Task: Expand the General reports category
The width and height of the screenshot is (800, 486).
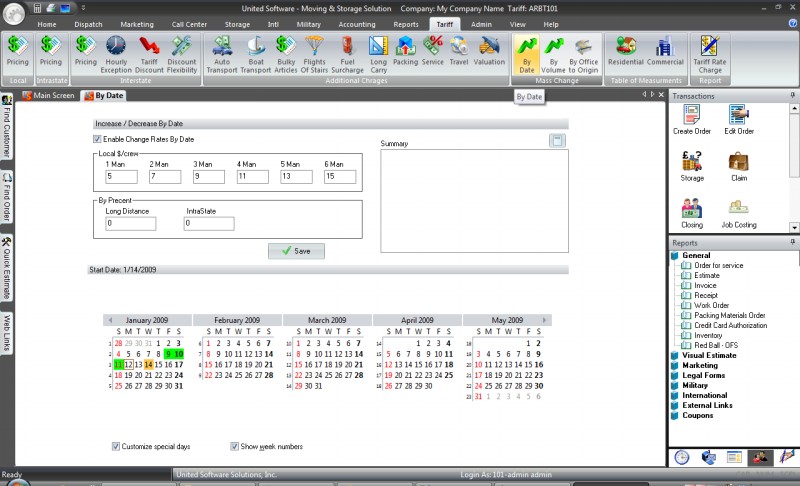Action: pyautogui.click(x=696, y=255)
